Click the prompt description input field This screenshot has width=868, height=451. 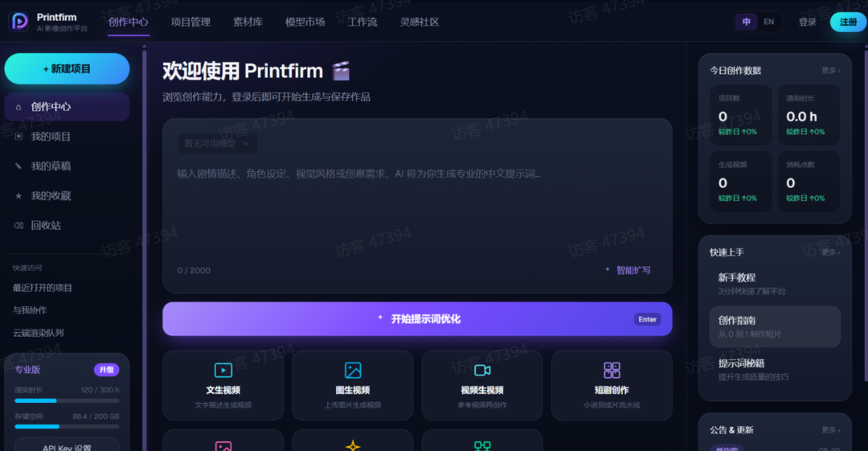tap(417, 213)
